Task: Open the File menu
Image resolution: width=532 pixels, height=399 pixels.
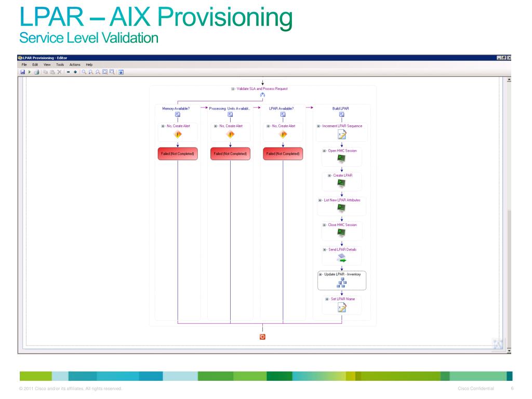Action: click(x=24, y=65)
